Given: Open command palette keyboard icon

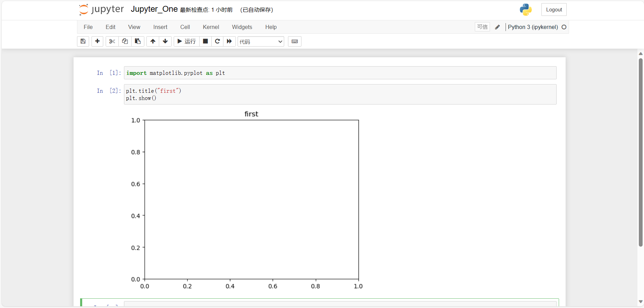Looking at the screenshot, I should coord(295,41).
